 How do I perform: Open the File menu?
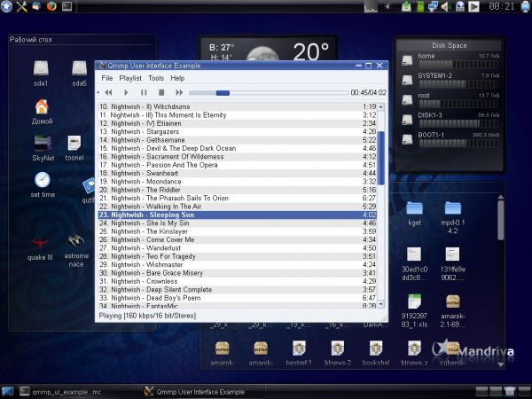[106, 78]
